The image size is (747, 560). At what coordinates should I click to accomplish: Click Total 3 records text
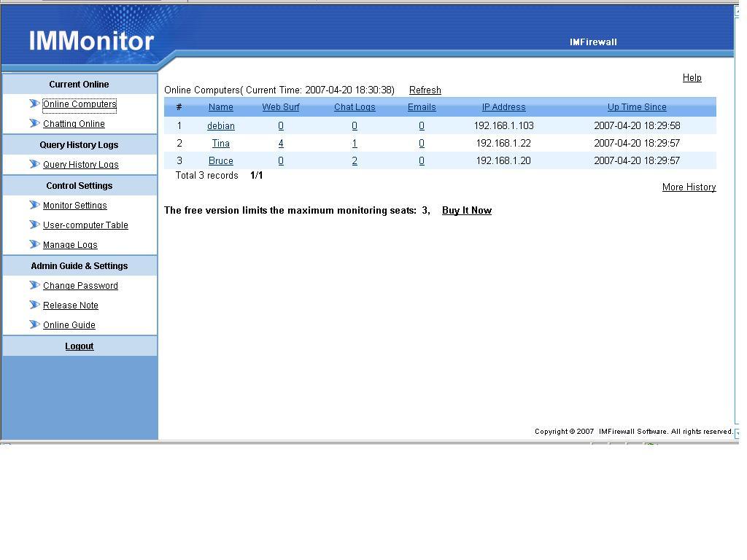(206, 176)
